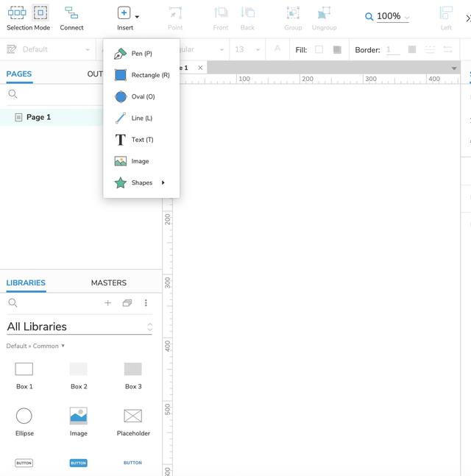Open the canvas tabs dropdown arrow
This screenshot has width=471, height=476.
pyautogui.click(x=454, y=68)
